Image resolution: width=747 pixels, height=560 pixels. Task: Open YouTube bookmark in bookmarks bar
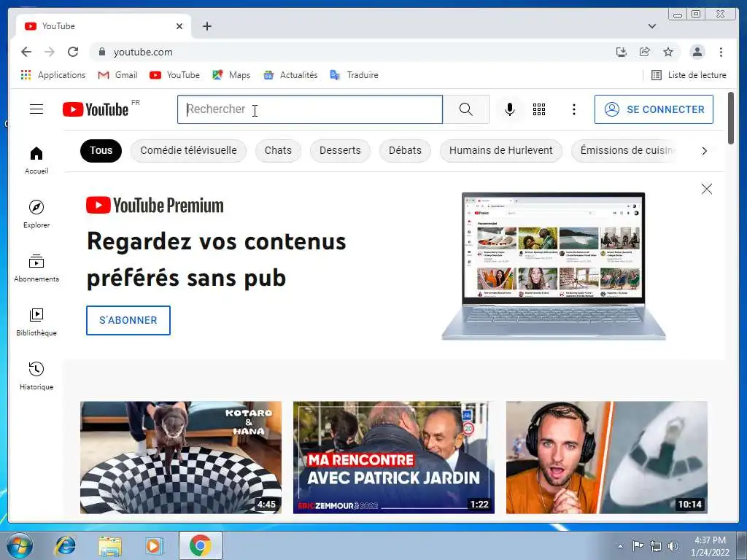(174, 75)
